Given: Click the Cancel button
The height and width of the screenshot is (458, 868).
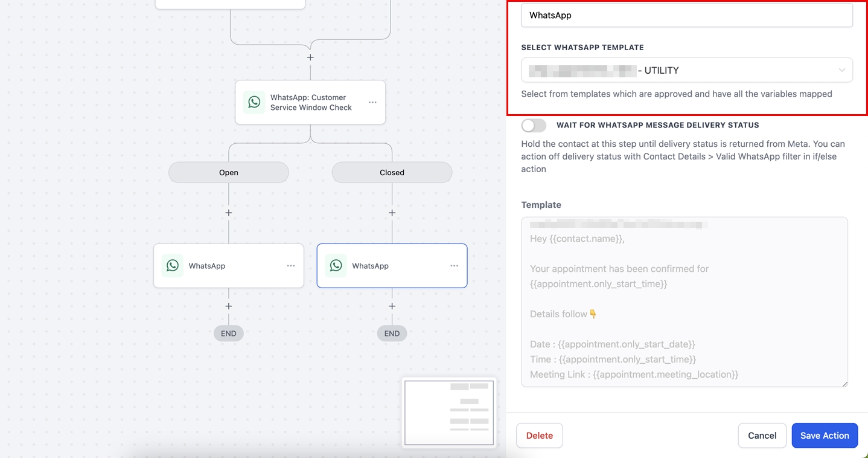Looking at the screenshot, I should [x=762, y=435].
